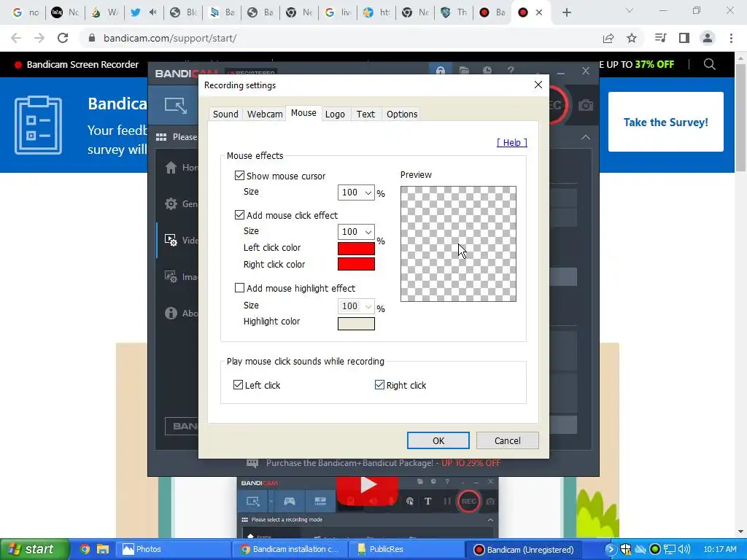
Task: Open Chrome profile avatar menu
Action: pyautogui.click(x=708, y=38)
